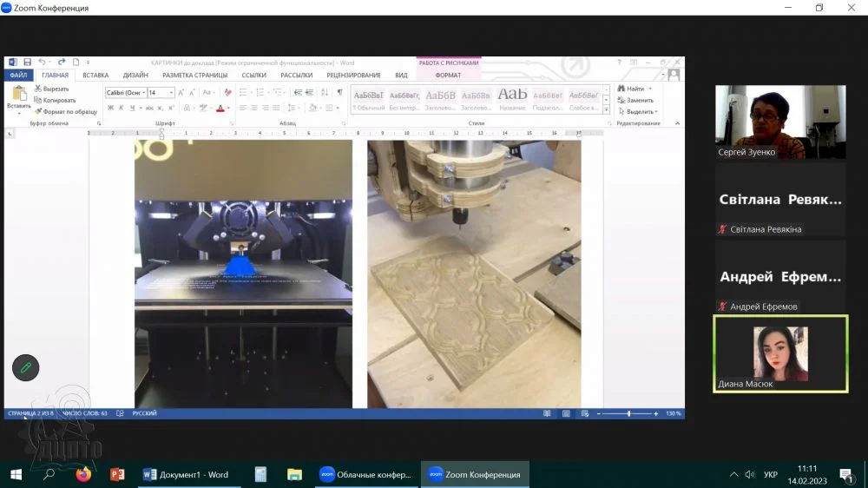Apply red font color A

pyautogui.click(x=220, y=108)
